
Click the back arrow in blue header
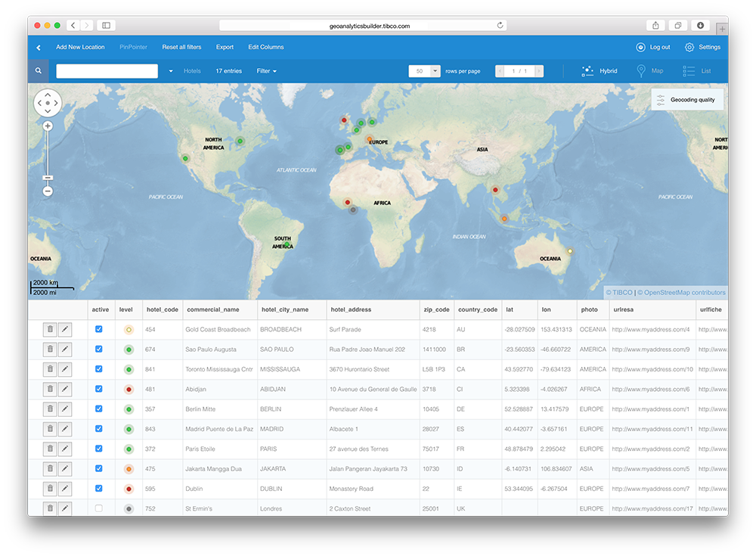[39, 48]
